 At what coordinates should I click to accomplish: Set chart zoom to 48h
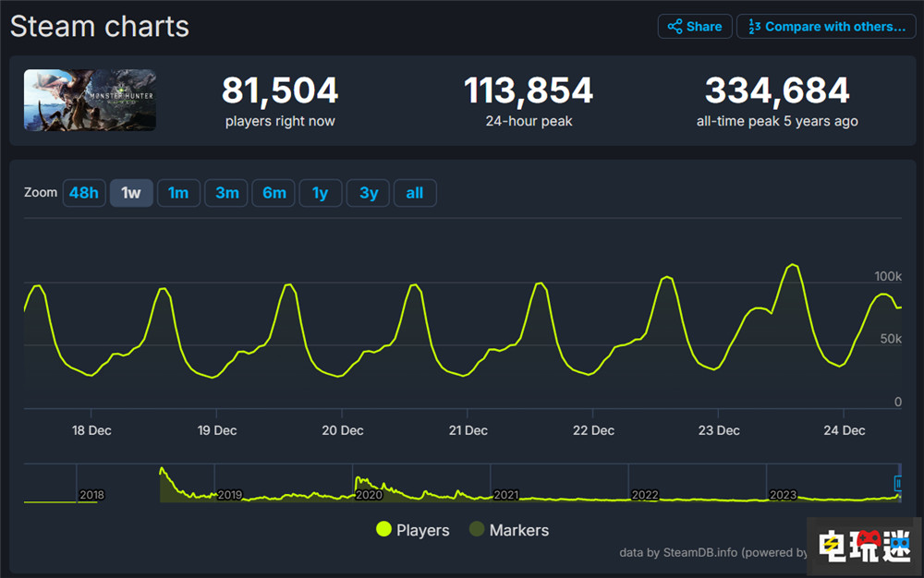point(83,193)
